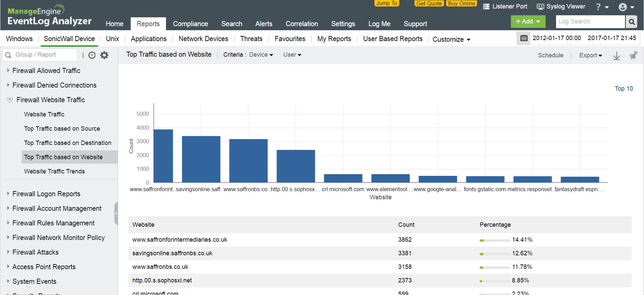The width and height of the screenshot is (644, 295).
Task: Expand System Events group
Action: click(8, 281)
